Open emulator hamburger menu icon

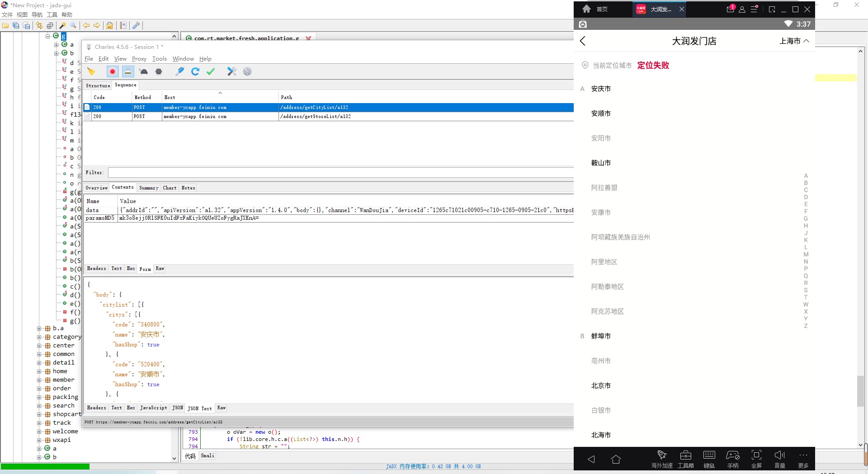pos(754,9)
